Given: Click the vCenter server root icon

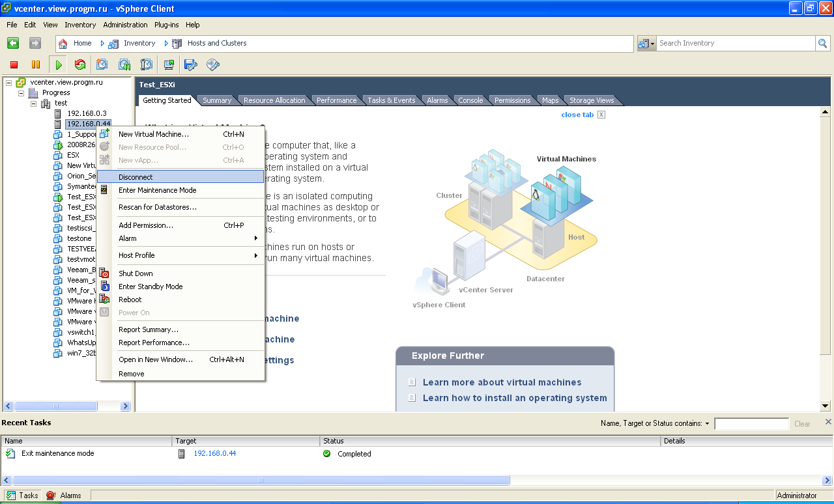Looking at the screenshot, I should pyautogui.click(x=21, y=82).
